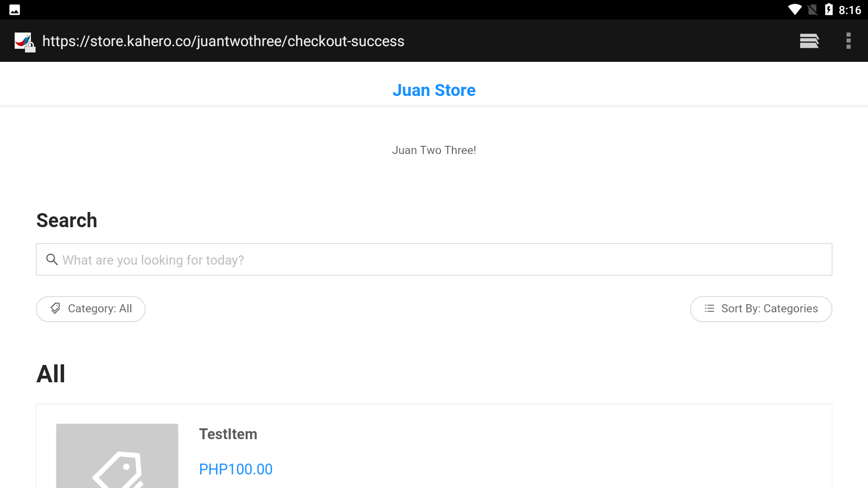Screen dimensions: 868x488
Task: Open the Sort By: Categories dropdown
Action: click(x=761, y=309)
